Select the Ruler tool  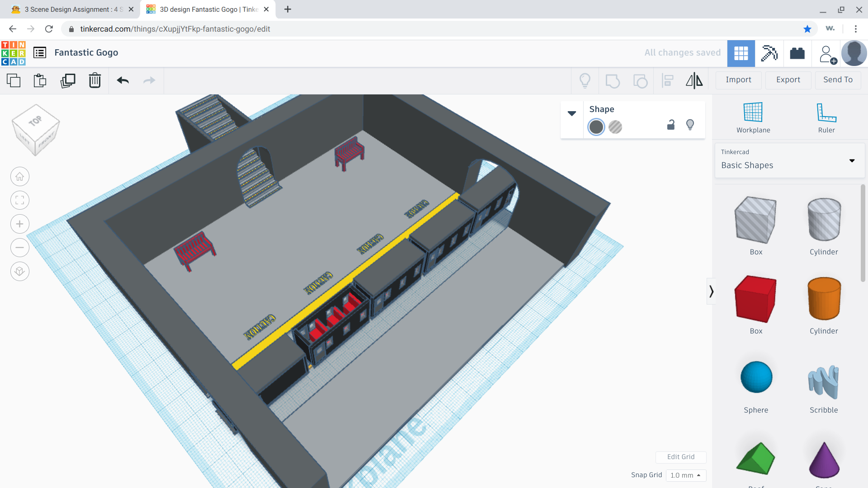coord(826,117)
